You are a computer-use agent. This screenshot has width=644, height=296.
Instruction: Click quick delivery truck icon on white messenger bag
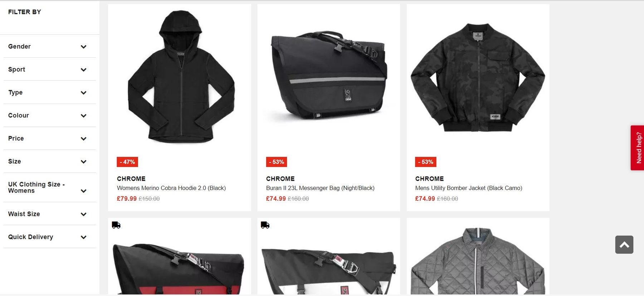[265, 225]
